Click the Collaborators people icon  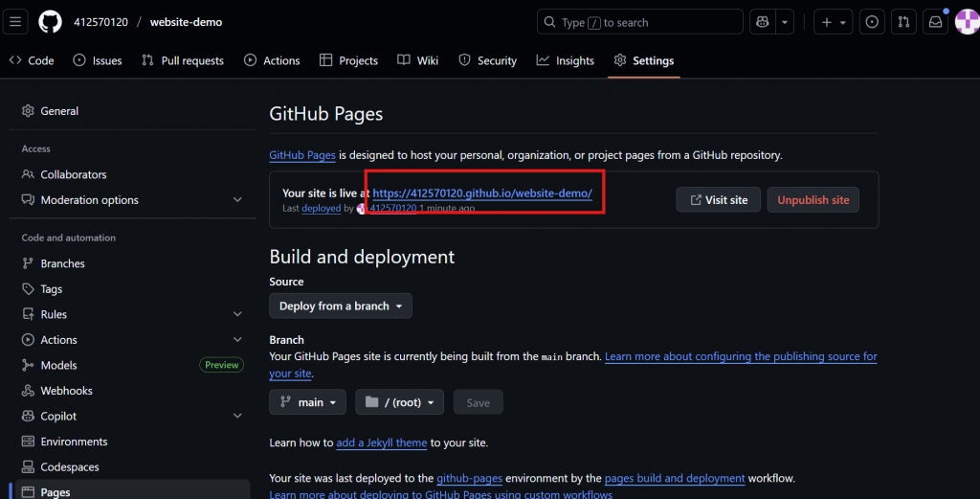coord(28,174)
